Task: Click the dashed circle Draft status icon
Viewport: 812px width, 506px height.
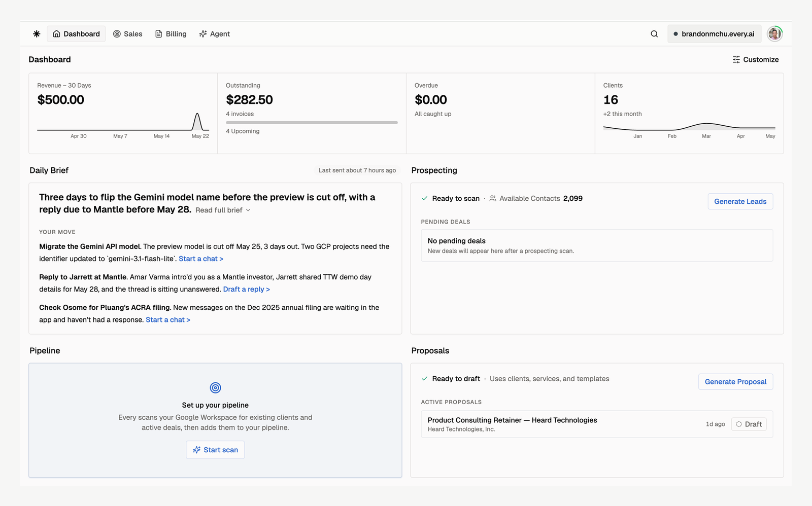Action: coord(739,424)
